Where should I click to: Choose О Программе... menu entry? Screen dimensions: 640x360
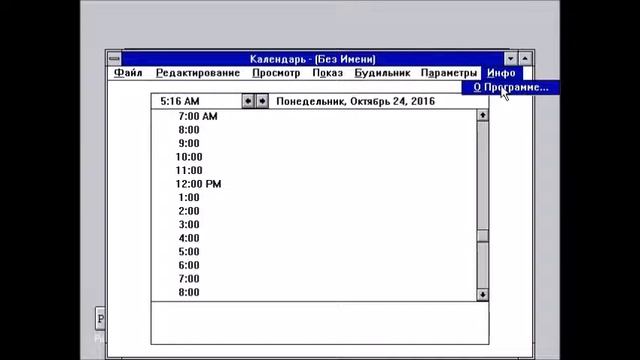tap(511, 87)
